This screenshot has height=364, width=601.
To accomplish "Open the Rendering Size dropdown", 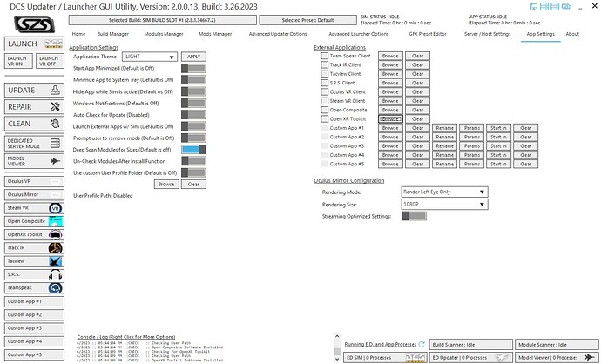I will [444, 205].
